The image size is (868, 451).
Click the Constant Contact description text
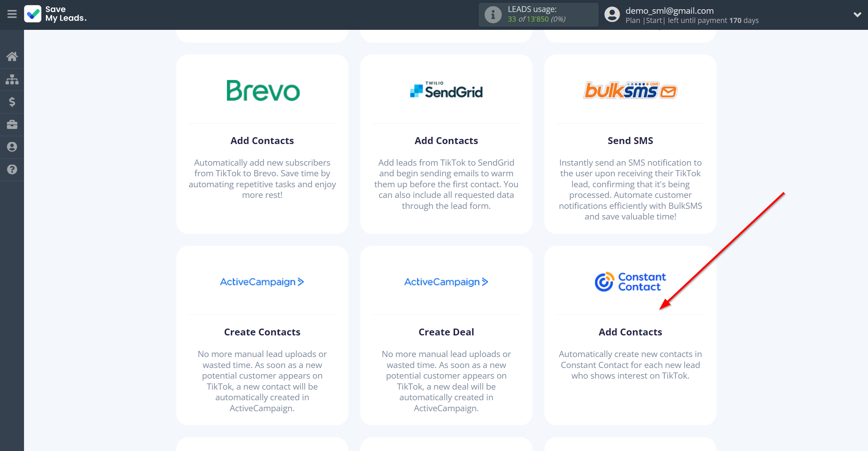coord(631,365)
